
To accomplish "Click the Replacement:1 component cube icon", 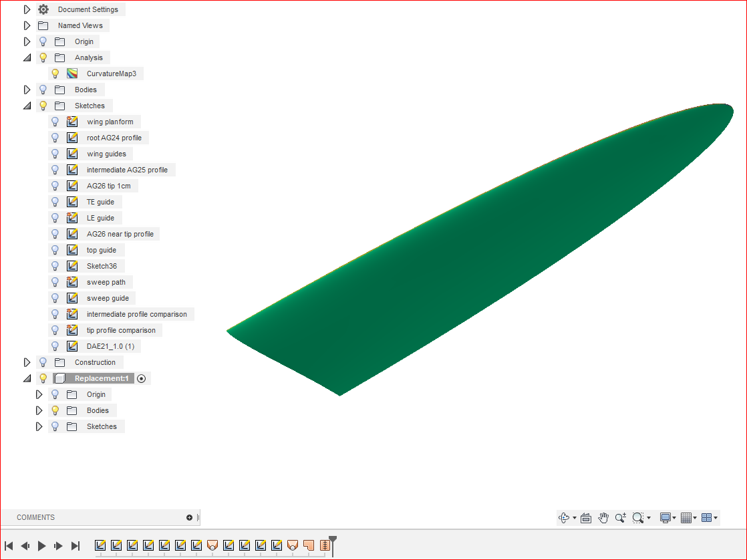I will 60,378.
